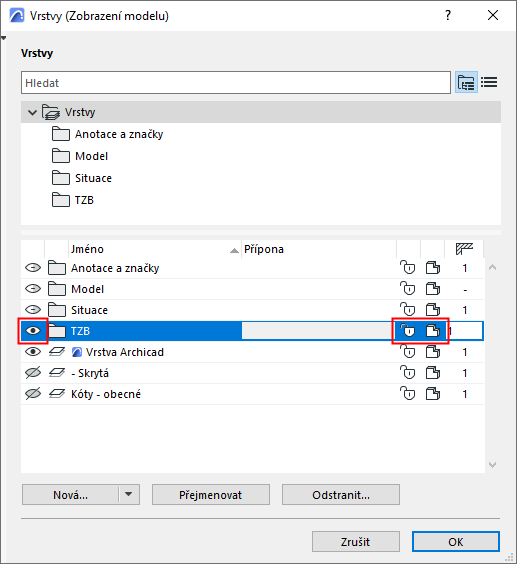Image resolution: width=517 pixels, height=564 pixels.
Task: Close the Vrstvy dialog window
Action: (493, 15)
